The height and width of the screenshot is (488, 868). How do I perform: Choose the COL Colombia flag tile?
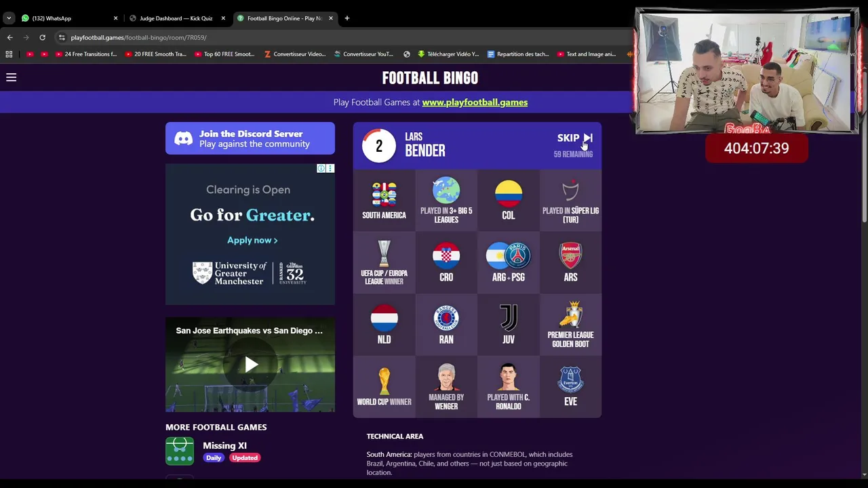click(509, 201)
